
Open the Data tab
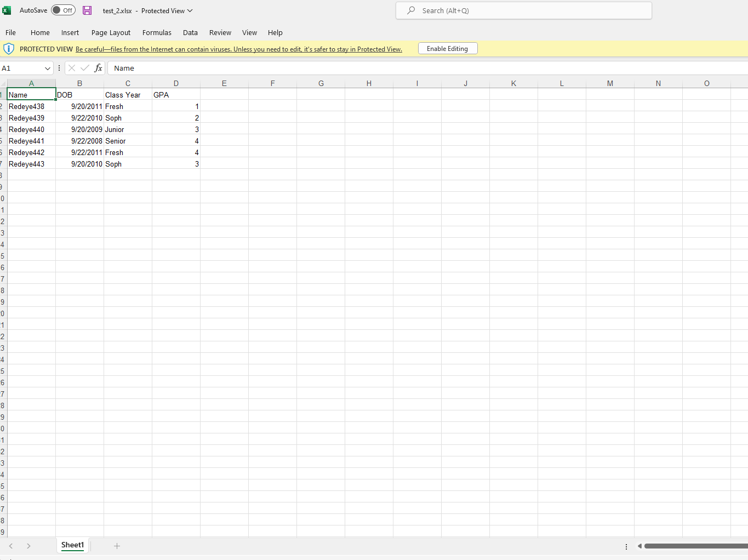coord(190,32)
